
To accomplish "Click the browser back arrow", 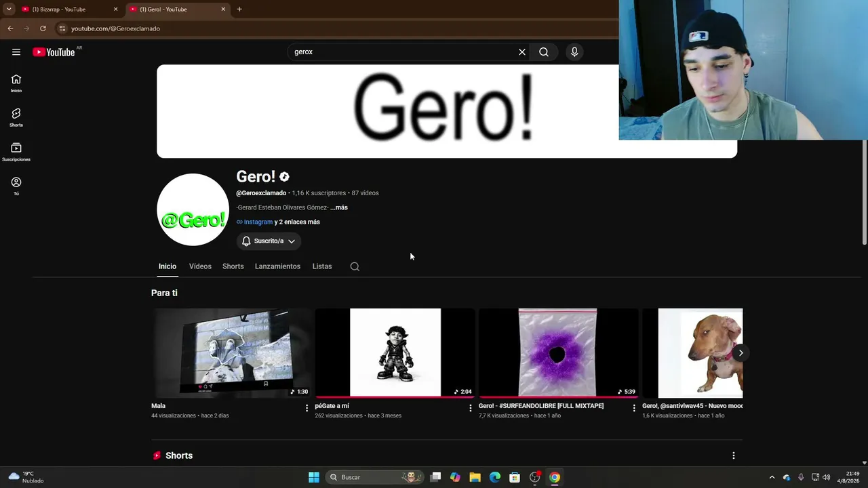I will [10, 28].
